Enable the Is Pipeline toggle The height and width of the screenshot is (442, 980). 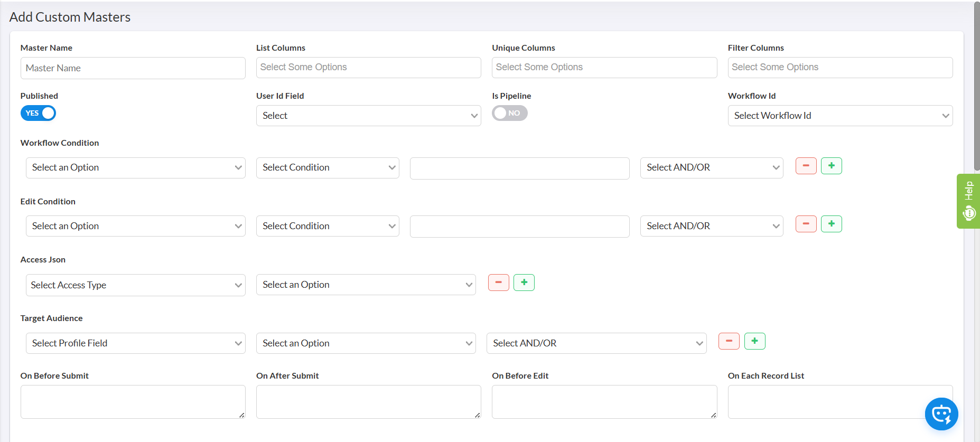[x=509, y=113]
